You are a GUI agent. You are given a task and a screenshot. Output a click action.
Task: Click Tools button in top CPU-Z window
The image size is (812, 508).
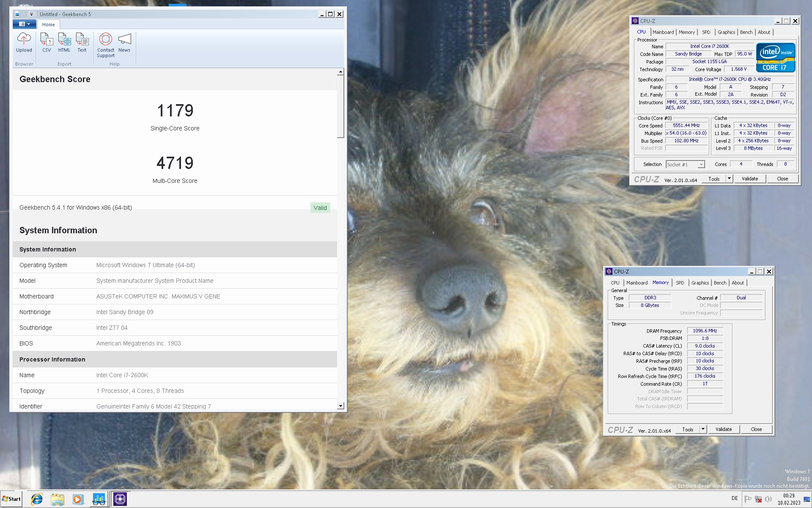(714, 179)
